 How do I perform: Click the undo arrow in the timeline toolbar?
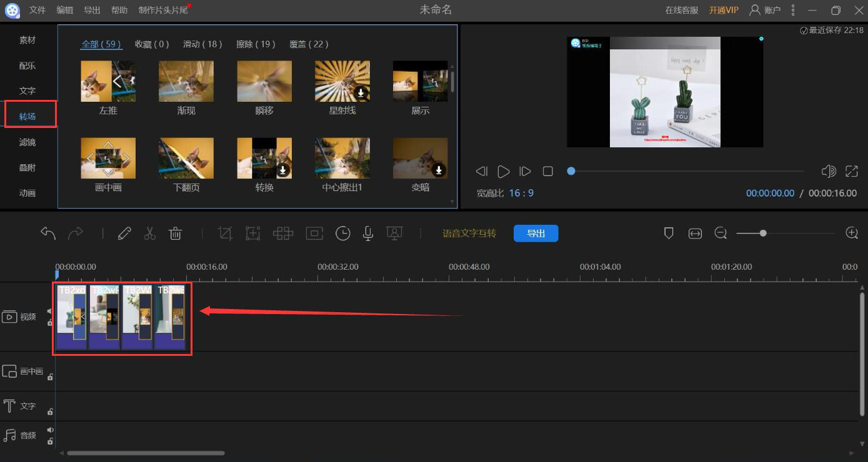[48, 233]
